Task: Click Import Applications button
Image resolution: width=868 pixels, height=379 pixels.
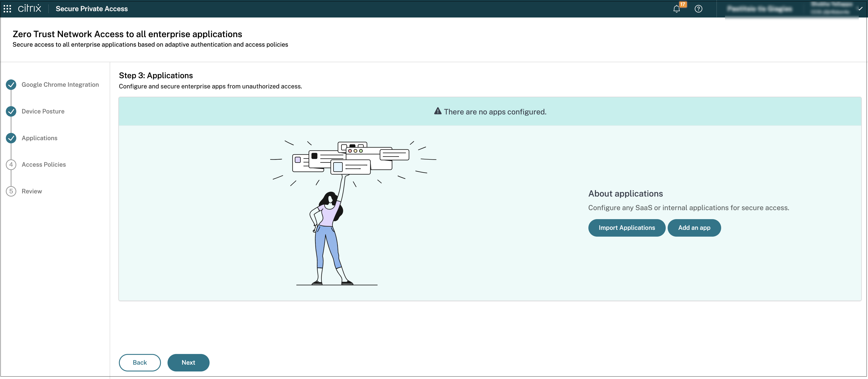Action: coord(626,228)
